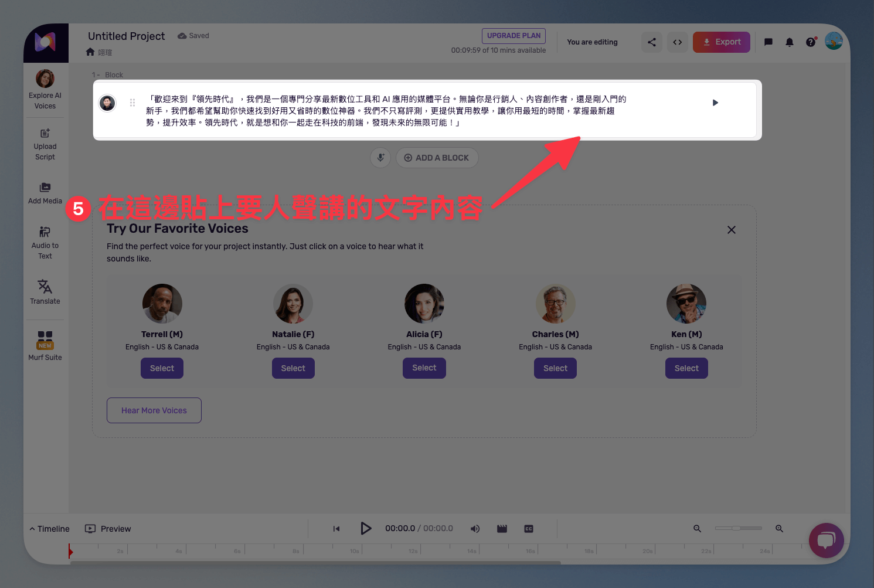
Task: Click the home icon beside the project folder name
Action: click(x=90, y=52)
